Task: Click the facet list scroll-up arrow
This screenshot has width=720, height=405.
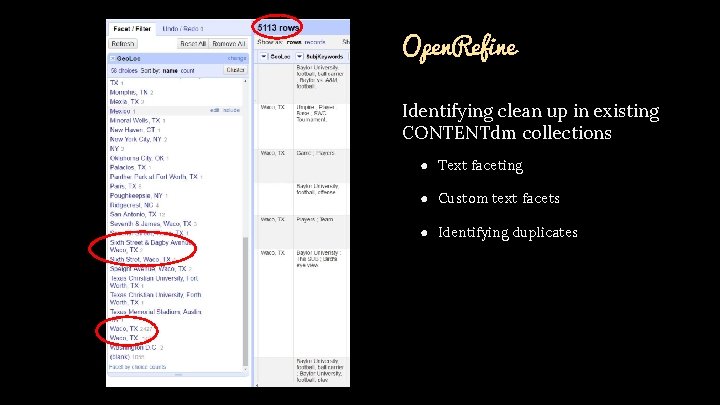Action: (245, 81)
